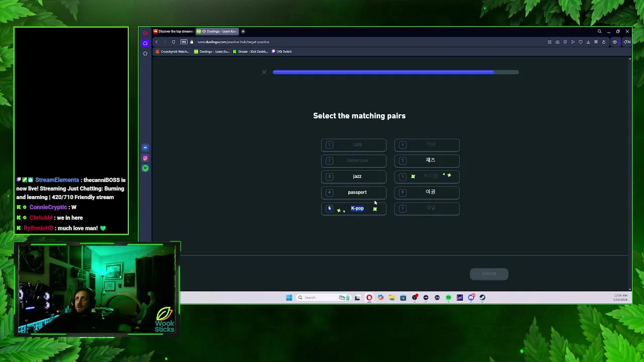Toggle the browser VPN badge

coord(184,42)
